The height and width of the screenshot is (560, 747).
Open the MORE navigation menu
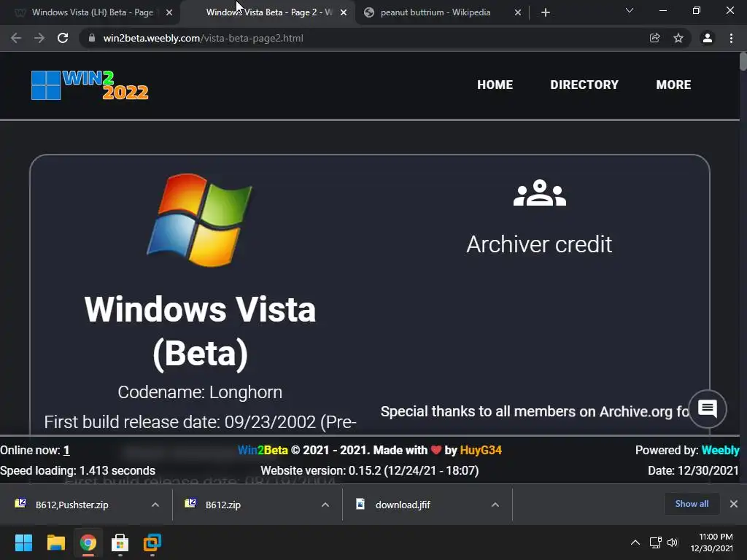click(673, 85)
